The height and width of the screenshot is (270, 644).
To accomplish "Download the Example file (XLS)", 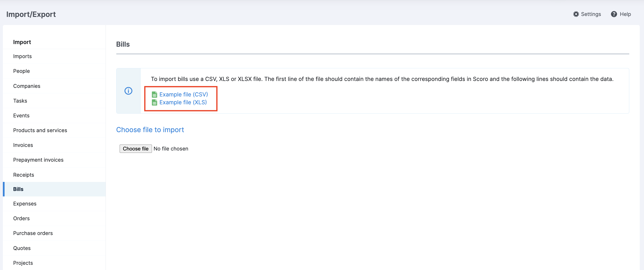I will (x=183, y=102).
